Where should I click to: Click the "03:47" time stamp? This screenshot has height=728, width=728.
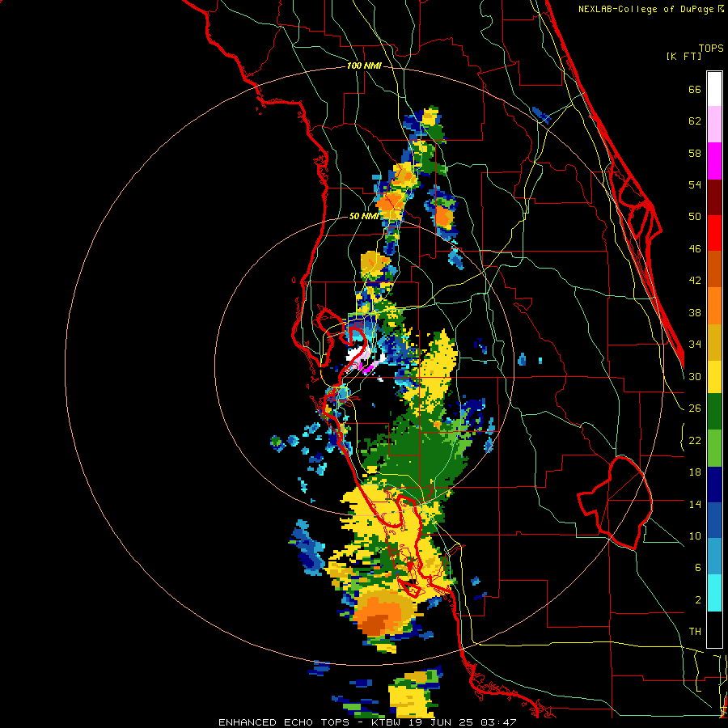pyautogui.click(x=499, y=722)
